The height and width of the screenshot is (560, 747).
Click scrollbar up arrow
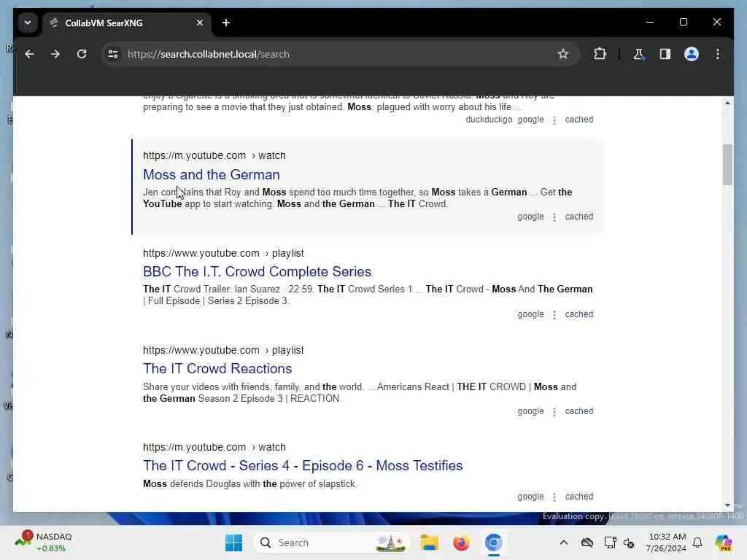click(x=727, y=103)
